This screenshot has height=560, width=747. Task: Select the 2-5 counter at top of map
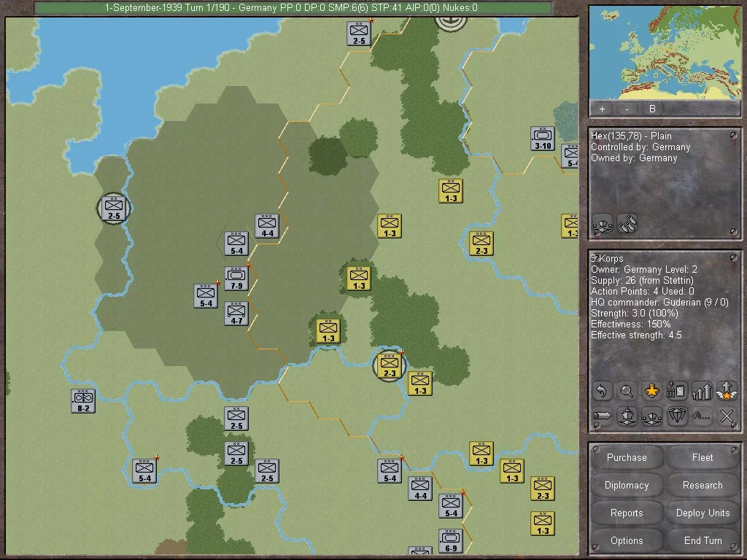click(x=359, y=34)
